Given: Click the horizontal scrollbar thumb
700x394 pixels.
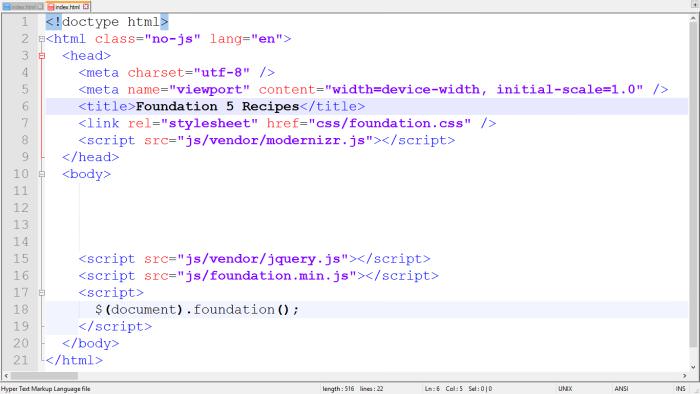Looking at the screenshot, I should (44, 376).
